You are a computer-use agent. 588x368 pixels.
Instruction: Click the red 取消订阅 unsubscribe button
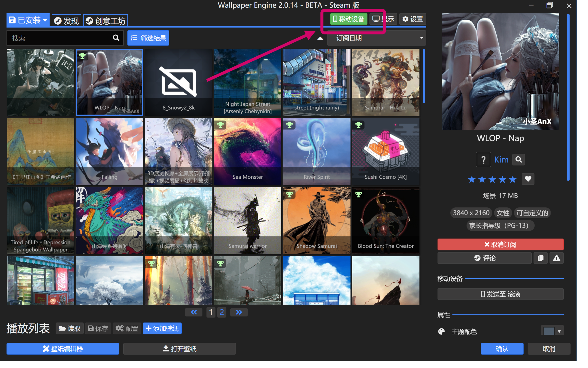[x=500, y=244]
